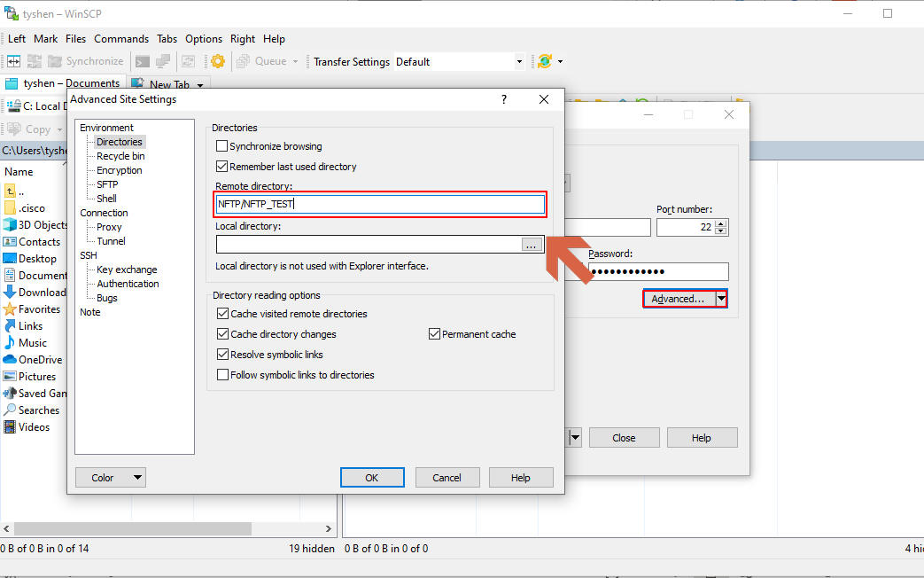Select the OneDrive folder in file list
The width and height of the screenshot is (924, 578).
pos(40,360)
